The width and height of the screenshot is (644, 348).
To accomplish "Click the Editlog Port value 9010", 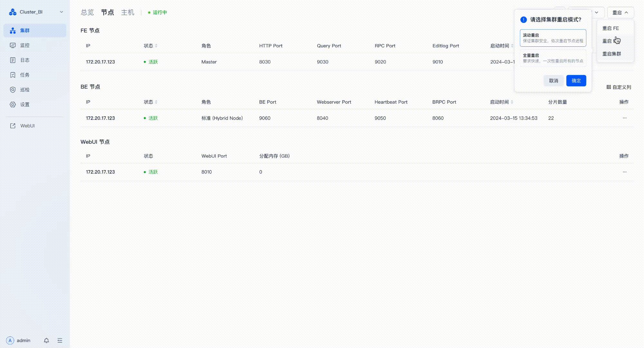I will click(438, 62).
